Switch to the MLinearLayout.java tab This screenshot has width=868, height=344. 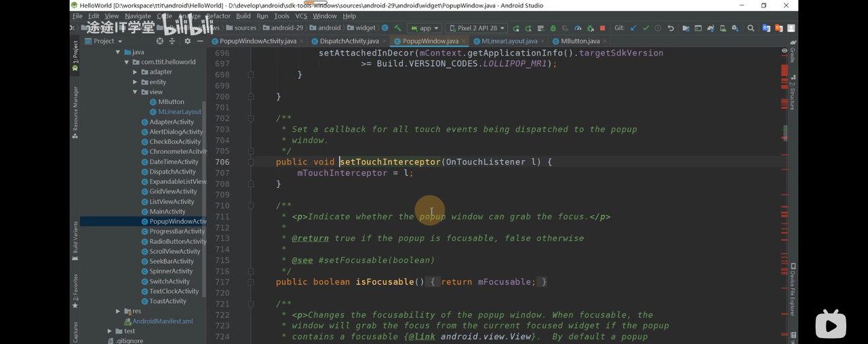point(509,41)
